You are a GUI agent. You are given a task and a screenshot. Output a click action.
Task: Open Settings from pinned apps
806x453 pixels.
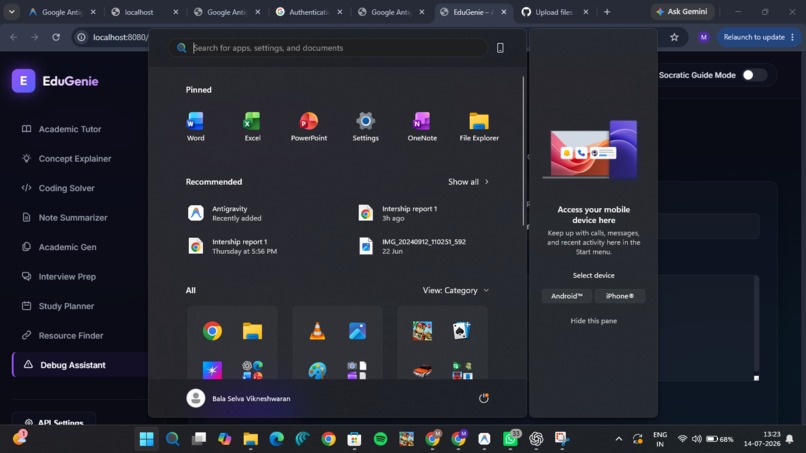click(x=365, y=126)
